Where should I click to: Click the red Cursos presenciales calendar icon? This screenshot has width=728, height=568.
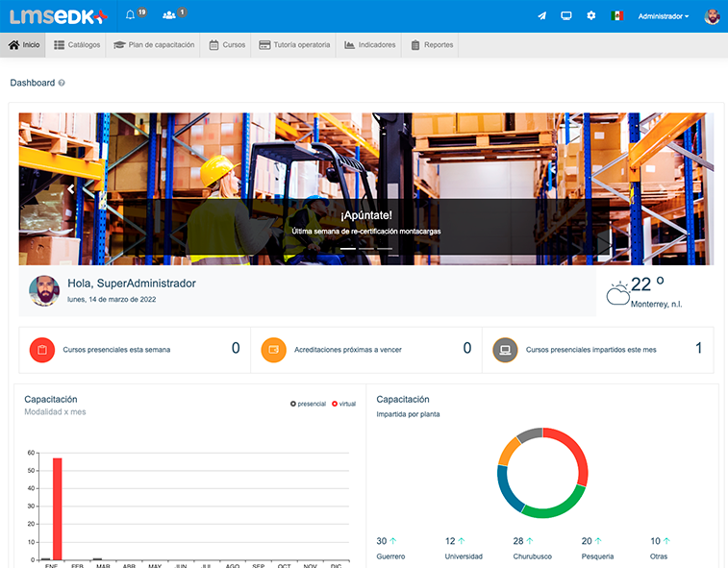[41, 350]
